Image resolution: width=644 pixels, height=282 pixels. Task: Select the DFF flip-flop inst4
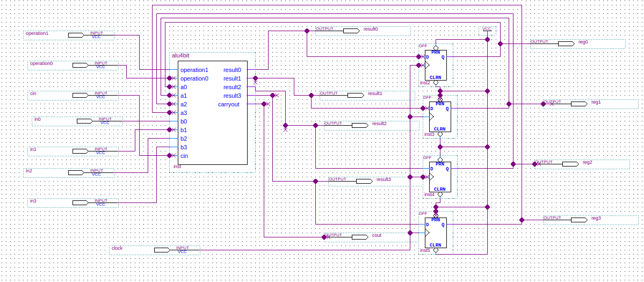tap(440, 177)
